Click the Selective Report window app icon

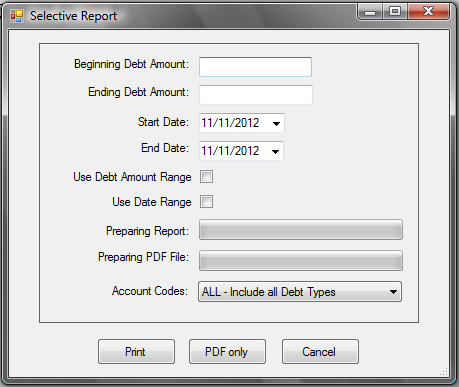point(17,16)
